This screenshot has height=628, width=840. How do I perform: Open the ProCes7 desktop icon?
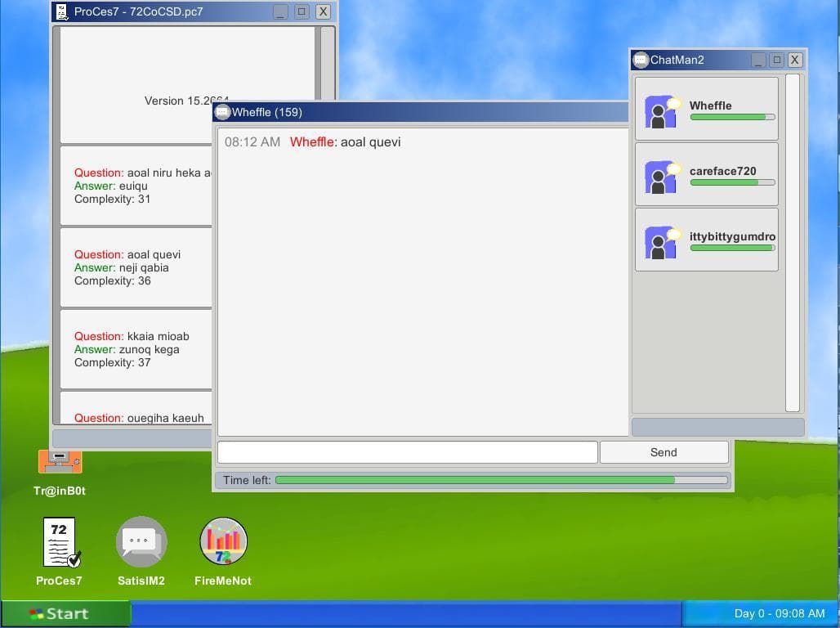pos(60,543)
